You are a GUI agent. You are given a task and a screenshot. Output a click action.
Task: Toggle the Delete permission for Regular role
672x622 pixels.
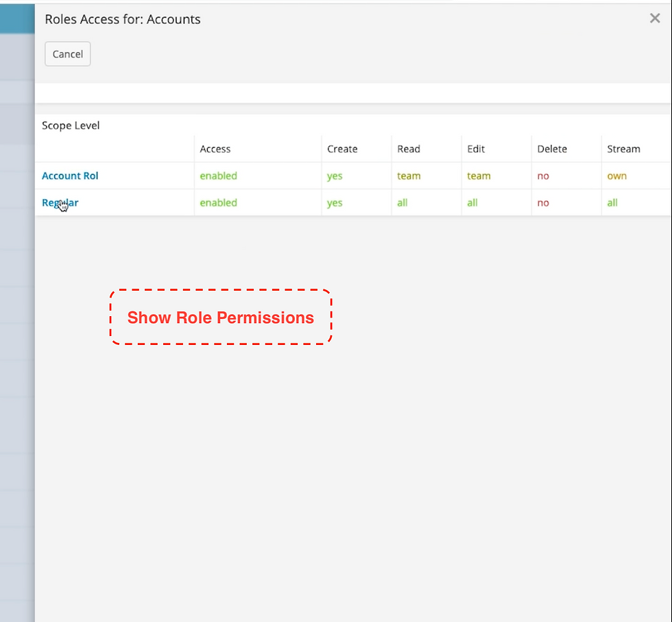(543, 202)
